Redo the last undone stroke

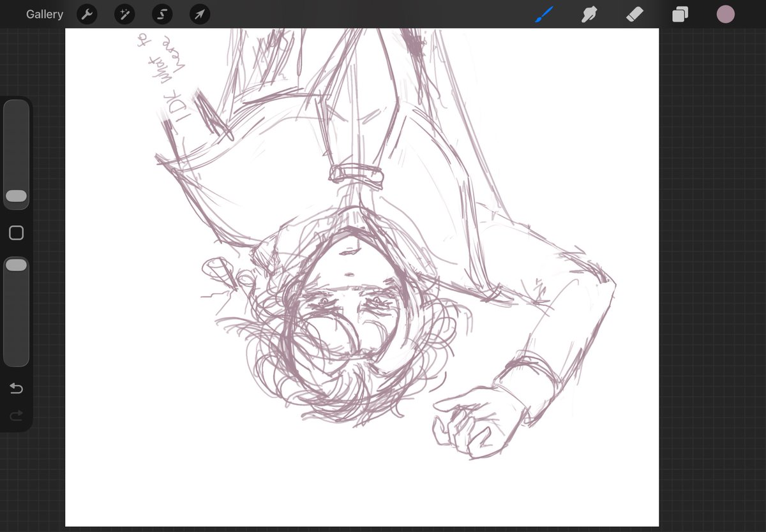[x=17, y=415]
